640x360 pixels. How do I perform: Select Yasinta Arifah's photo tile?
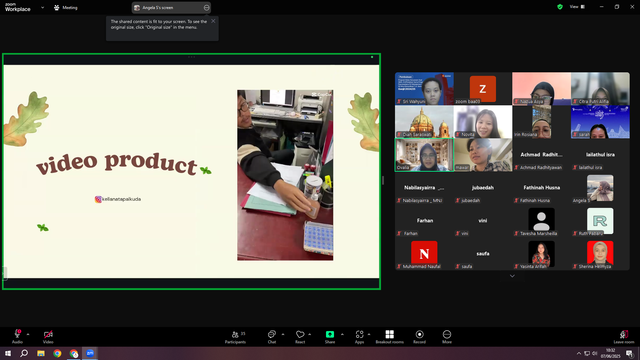[542, 254]
